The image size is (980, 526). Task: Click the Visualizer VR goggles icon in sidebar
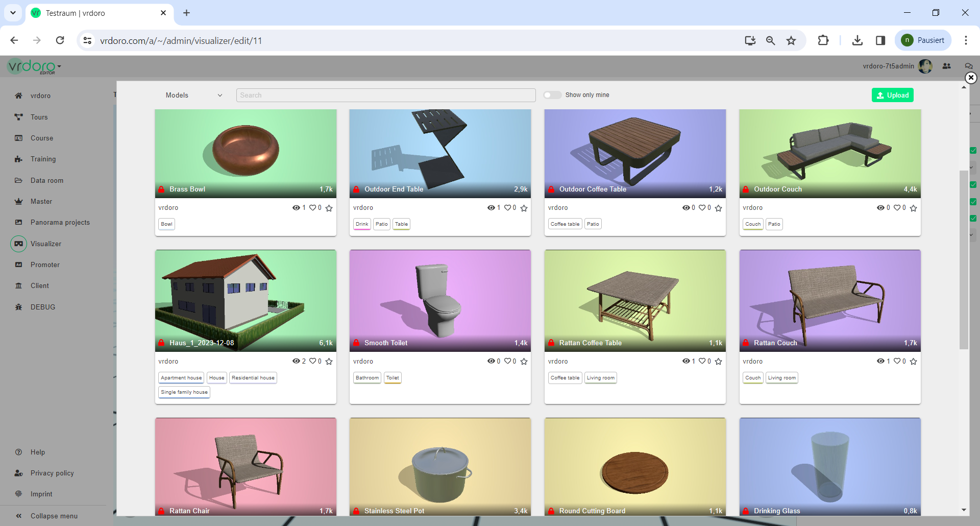tap(18, 244)
